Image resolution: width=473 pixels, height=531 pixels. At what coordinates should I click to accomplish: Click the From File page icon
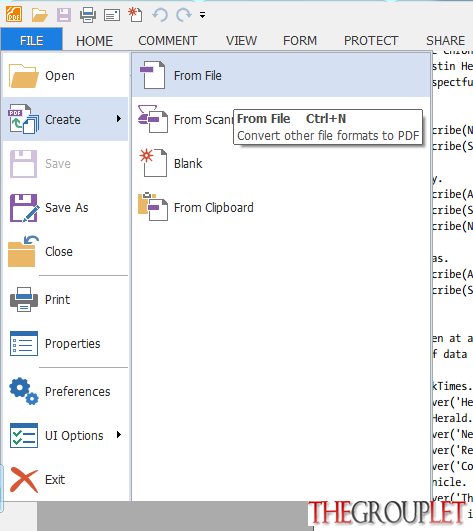pyautogui.click(x=153, y=75)
